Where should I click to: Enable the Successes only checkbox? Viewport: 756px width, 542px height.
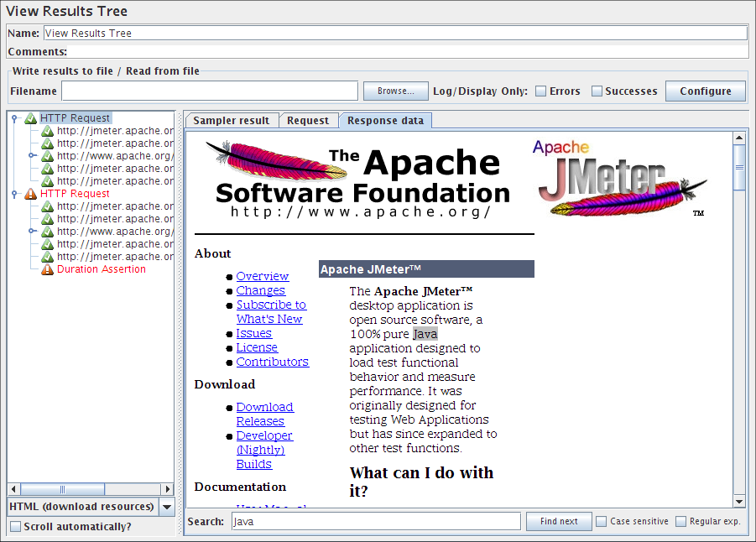597,91
